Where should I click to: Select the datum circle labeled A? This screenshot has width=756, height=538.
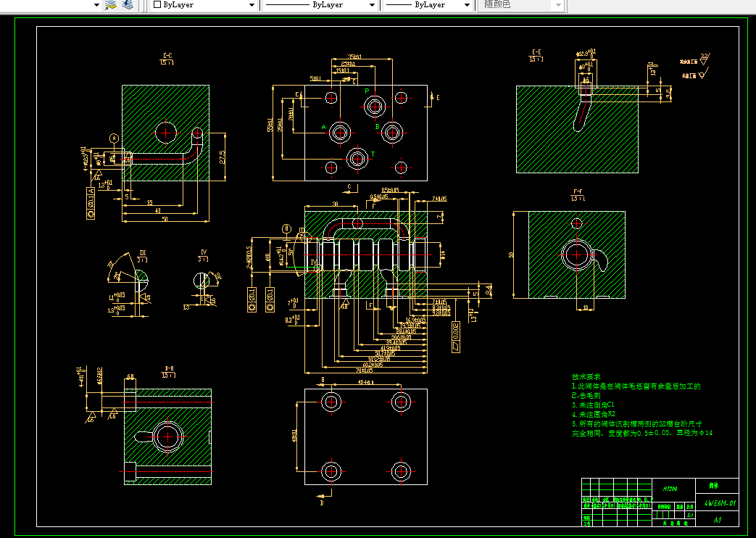[115, 138]
